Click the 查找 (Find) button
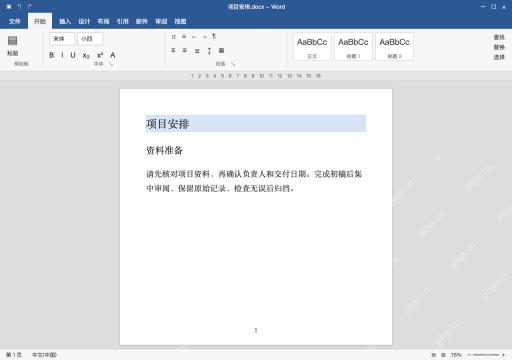 [499, 37]
